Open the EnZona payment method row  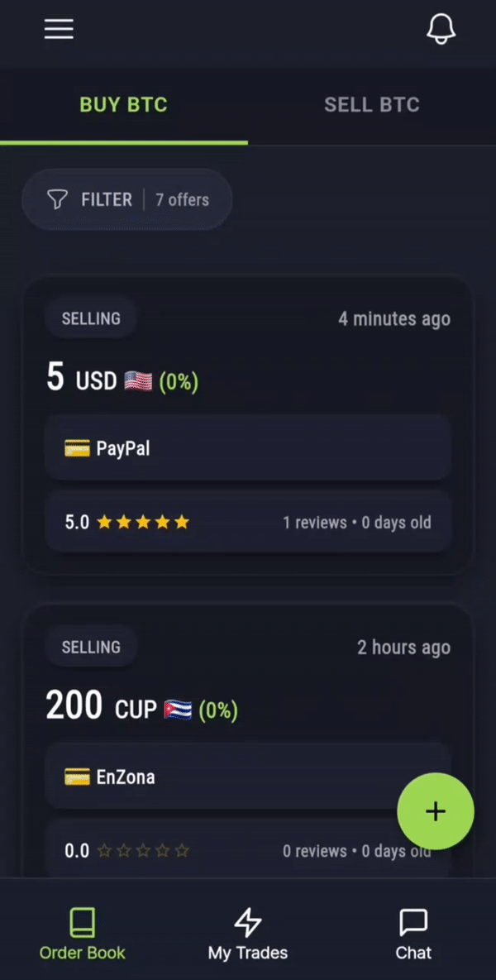[248, 777]
